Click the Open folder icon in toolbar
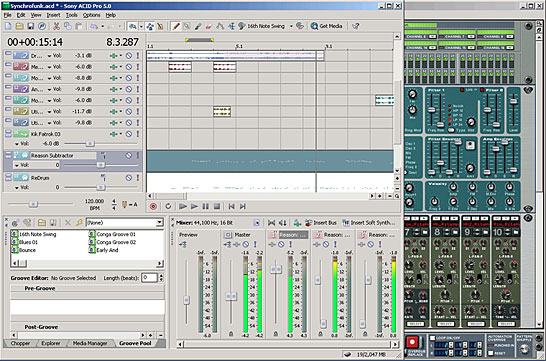This screenshot has width=546, height=361. pyautogui.click(x=20, y=26)
